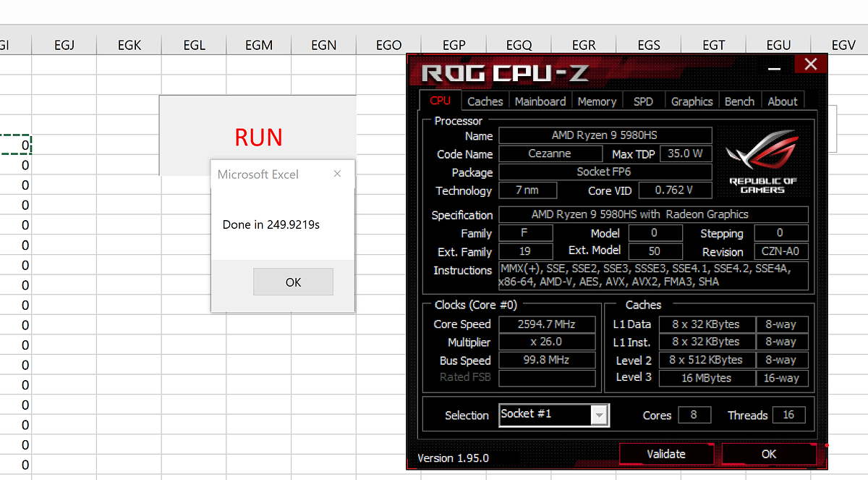Select the CPU tab
The image size is (868, 480).
click(440, 101)
